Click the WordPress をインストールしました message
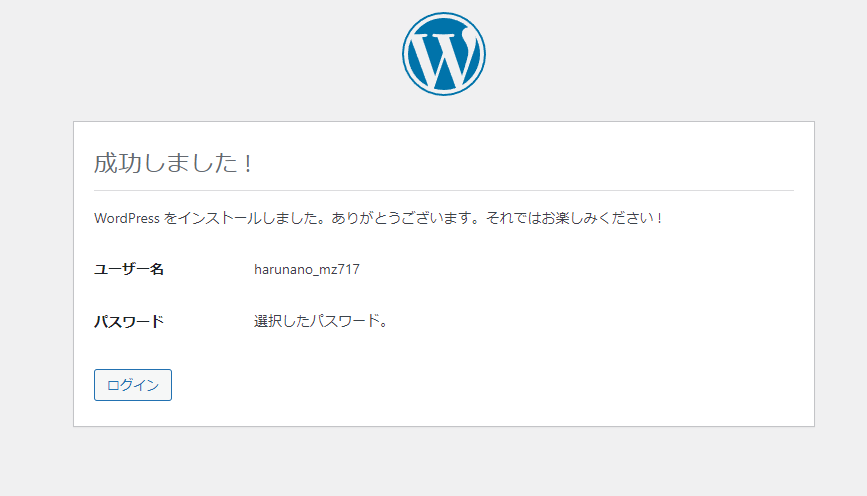The height and width of the screenshot is (496, 867). point(379,218)
